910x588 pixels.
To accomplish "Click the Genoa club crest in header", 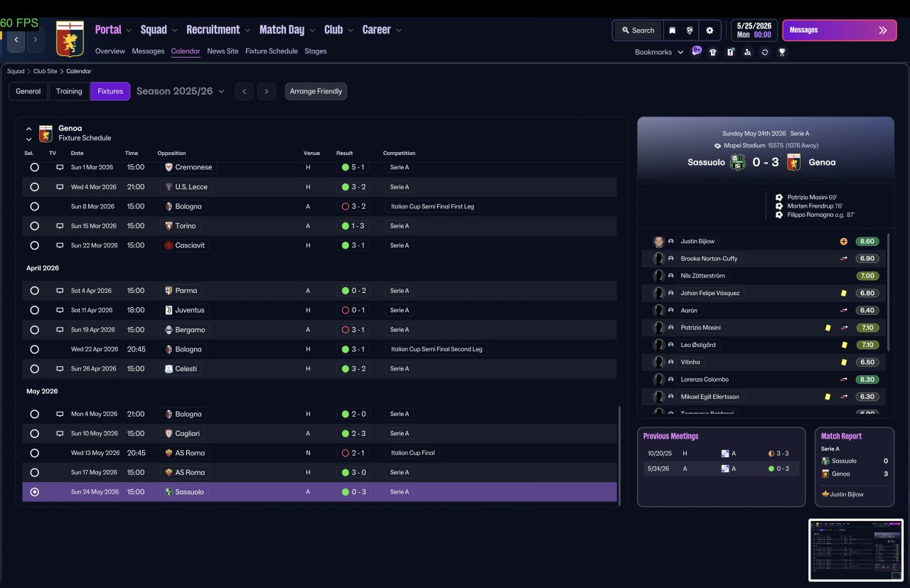I will (x=70, y=38).
